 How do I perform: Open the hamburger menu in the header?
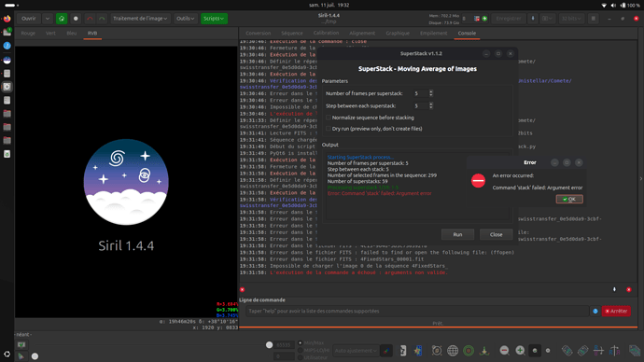[593, 19]
